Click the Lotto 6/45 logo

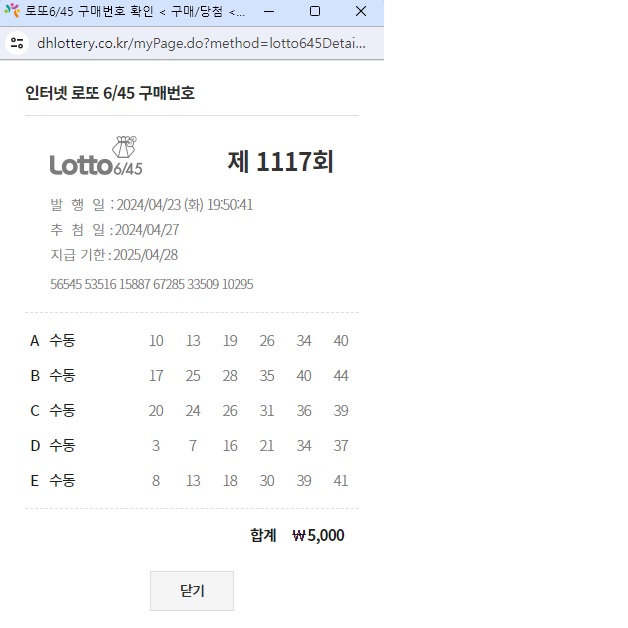pos(96,158)
